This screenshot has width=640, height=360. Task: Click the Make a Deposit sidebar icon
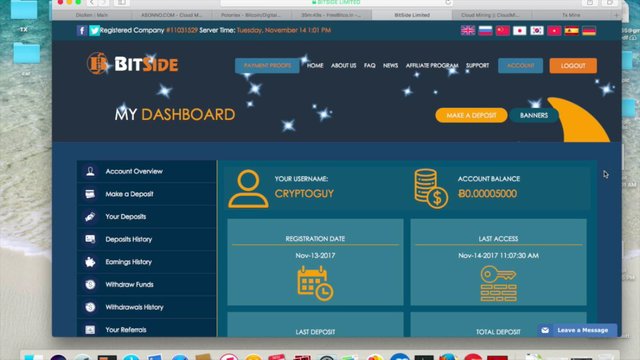[90, 194]
